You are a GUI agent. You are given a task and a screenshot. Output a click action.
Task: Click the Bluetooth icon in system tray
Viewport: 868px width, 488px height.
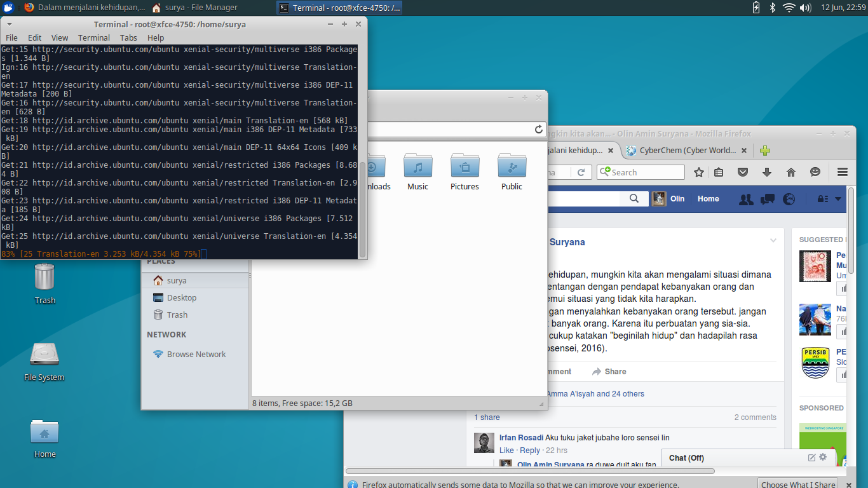click(773, 8)
